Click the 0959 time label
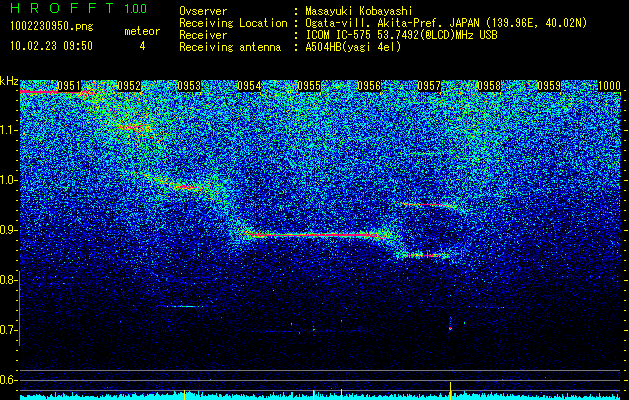This screenshot has width=629, height=400. click(x=549, y=86)
